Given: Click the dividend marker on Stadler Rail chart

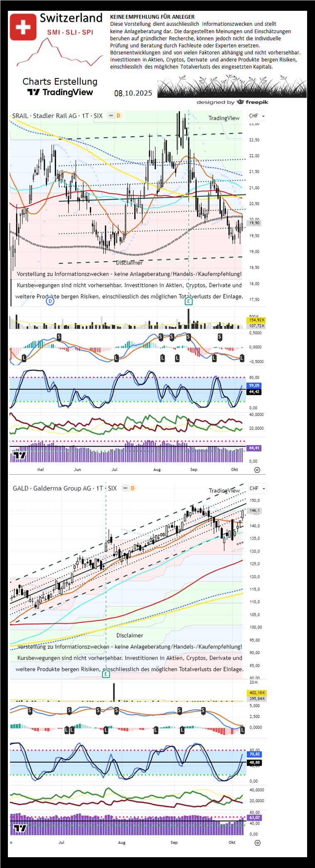Looking at the screenshot, I should pyautogui.click(x=50, y=301).
